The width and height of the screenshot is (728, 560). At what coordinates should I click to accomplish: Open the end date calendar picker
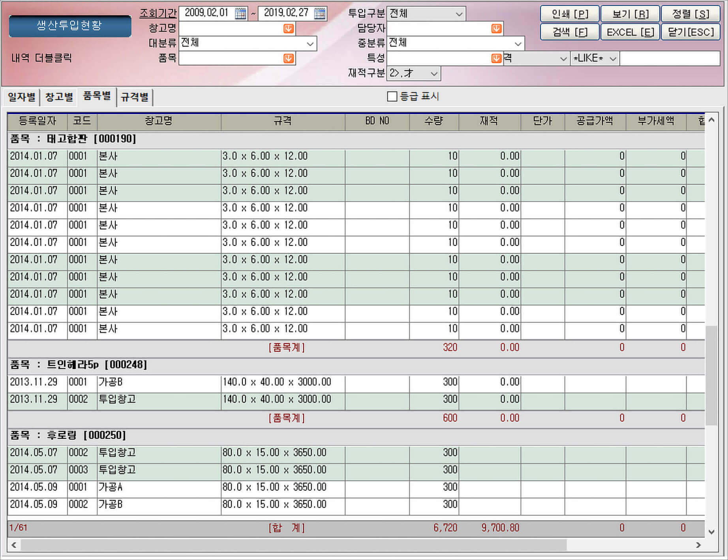coord(320,13)
